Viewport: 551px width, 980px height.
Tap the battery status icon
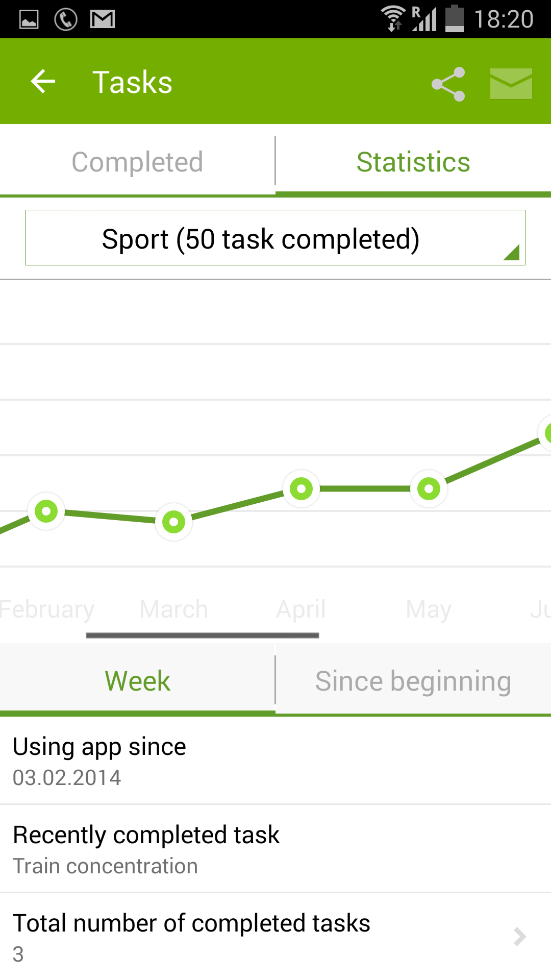[455, 18]
